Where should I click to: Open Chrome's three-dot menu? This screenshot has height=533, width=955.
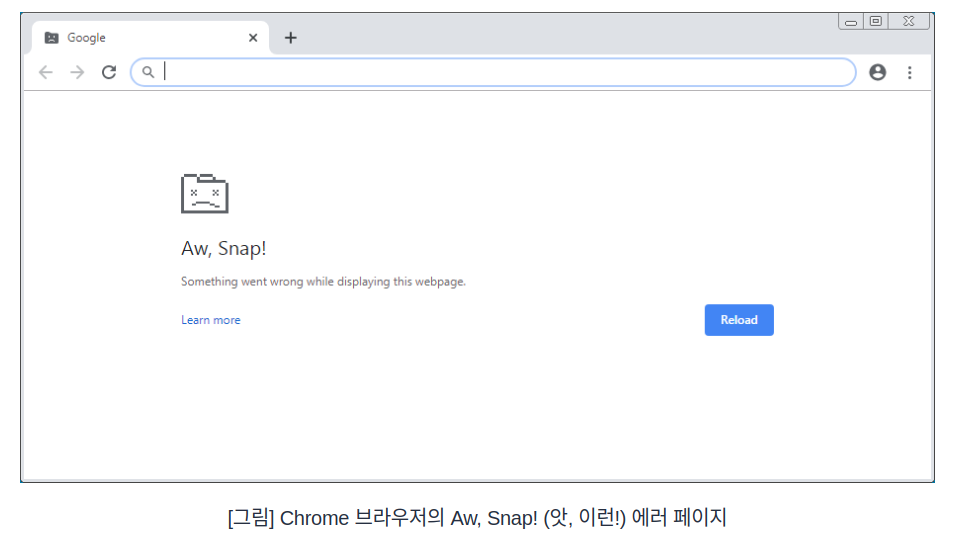[x=910, y=72]
